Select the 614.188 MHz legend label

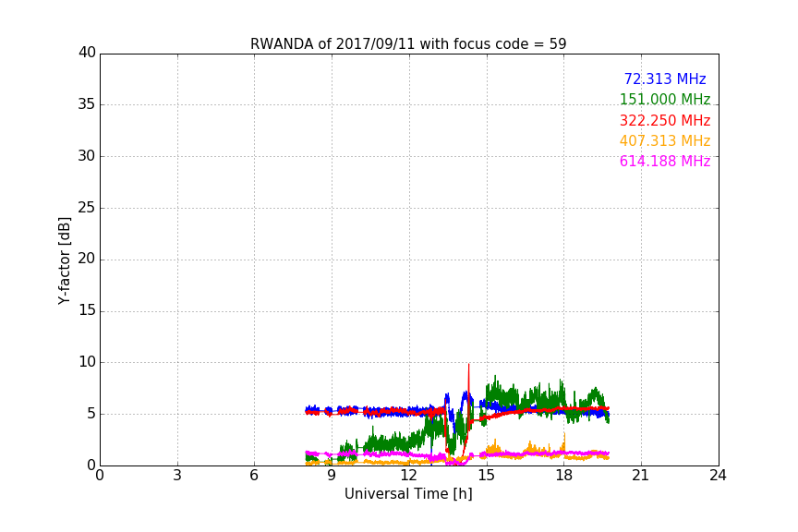pos(665,161)
